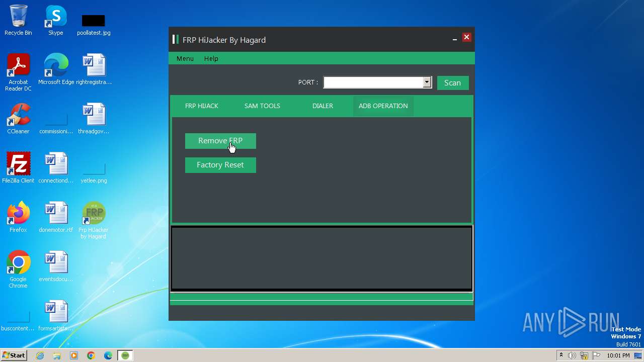Click the taskbar clock 10:01 PM
The image size is (644, 362).
618,355
